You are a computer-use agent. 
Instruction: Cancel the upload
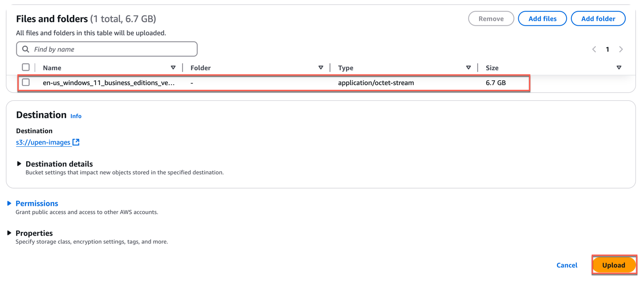point(566,265)
